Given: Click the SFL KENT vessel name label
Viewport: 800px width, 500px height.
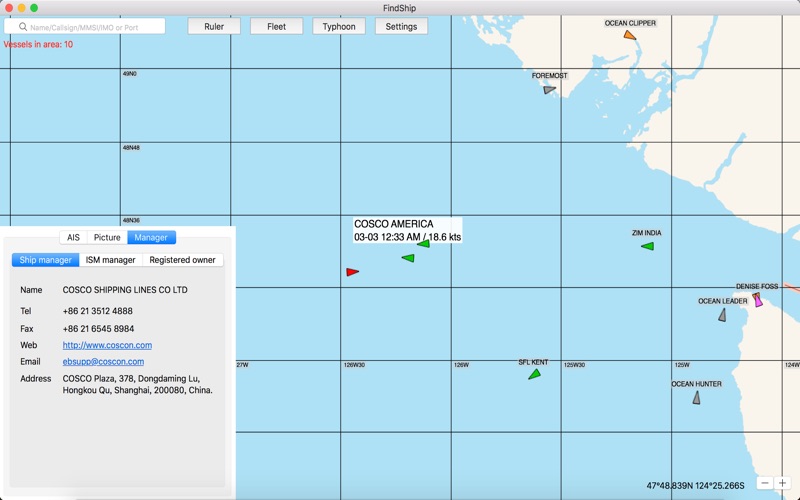Looking at the screenshot, I should coord(533,362).
